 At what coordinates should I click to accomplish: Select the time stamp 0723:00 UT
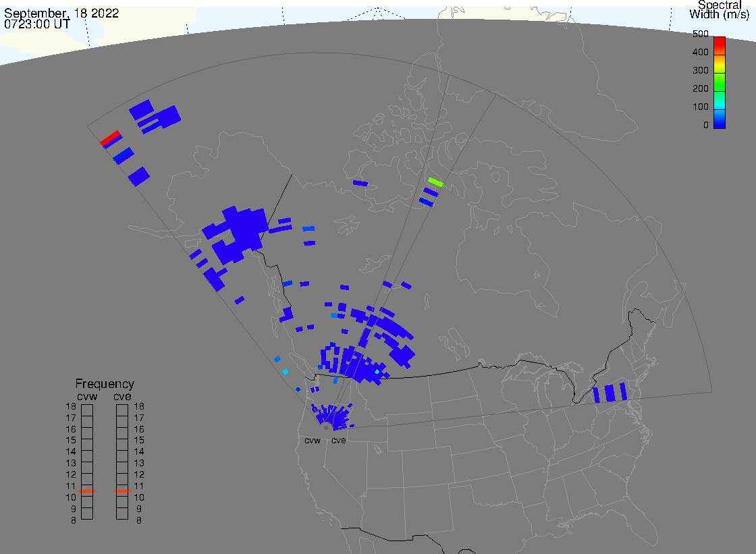coord(37,24)
